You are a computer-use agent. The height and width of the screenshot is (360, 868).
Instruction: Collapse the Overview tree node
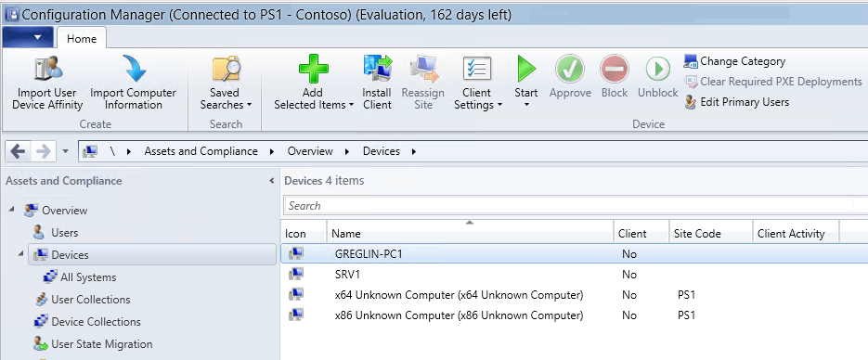pyautogui.click(x=12, y=210)
